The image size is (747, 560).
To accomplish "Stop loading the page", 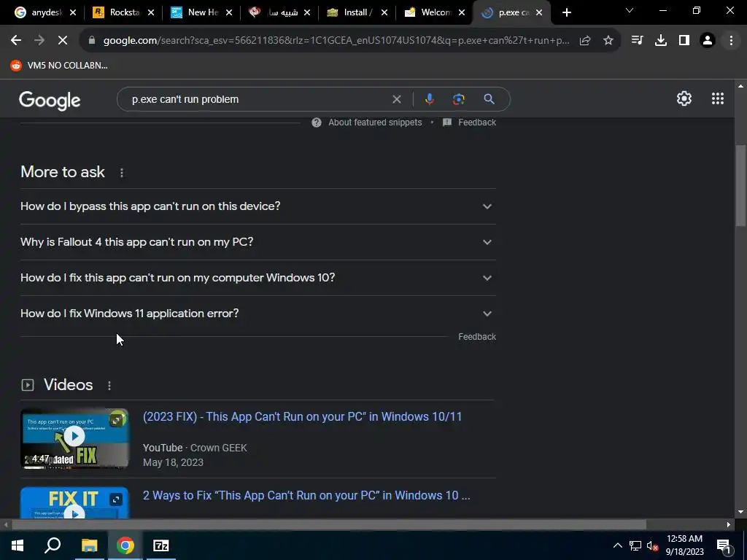I will 63,41.
